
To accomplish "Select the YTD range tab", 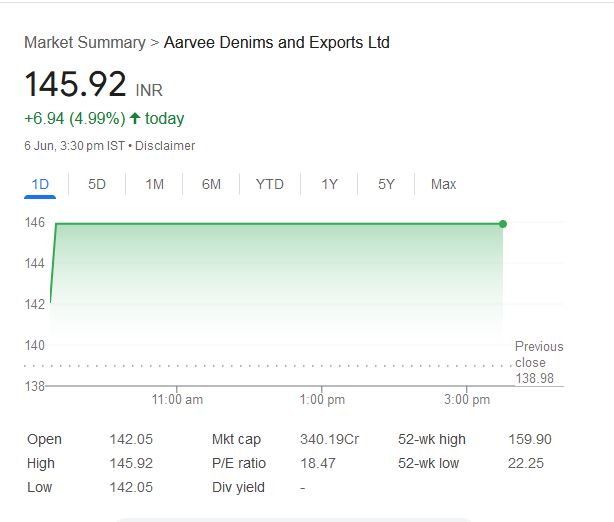I will (x=269, y=184).
